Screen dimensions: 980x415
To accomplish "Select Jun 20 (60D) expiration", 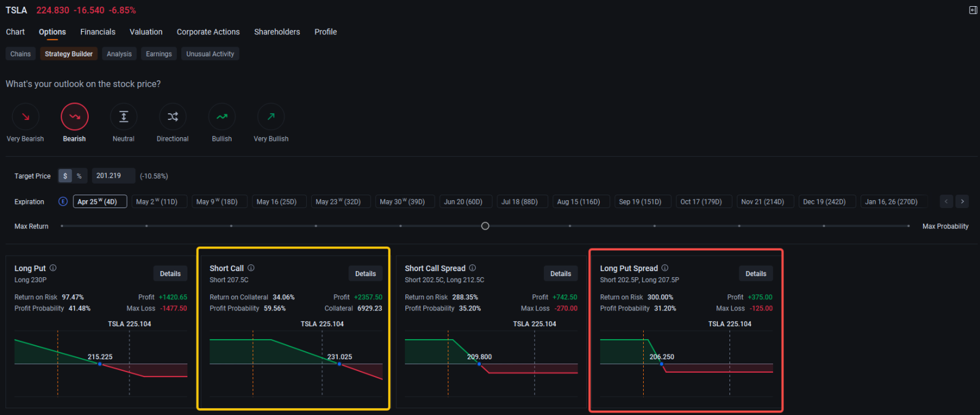I will click(466, 201).
